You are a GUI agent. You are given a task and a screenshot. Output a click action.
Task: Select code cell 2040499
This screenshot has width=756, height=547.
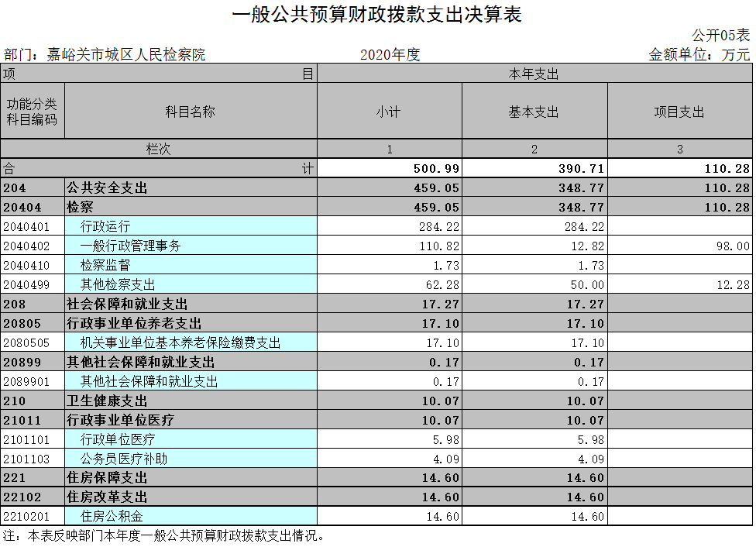coord(33,284)
